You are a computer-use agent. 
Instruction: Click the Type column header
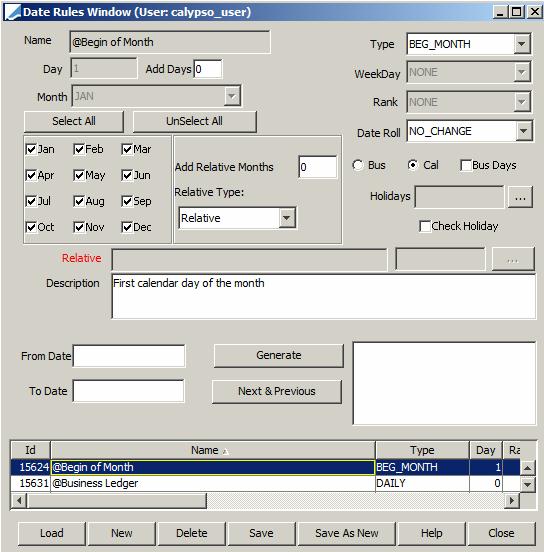click(422, 450)
